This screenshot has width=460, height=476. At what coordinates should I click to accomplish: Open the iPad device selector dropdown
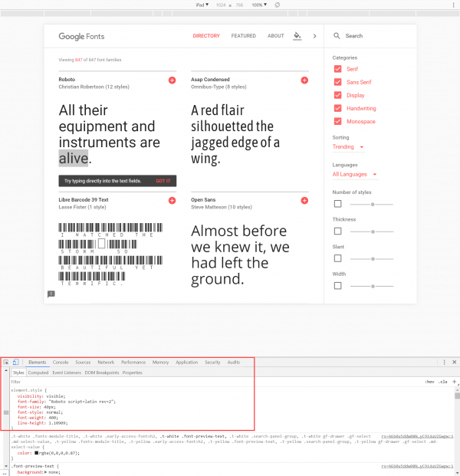coord(202,5)
